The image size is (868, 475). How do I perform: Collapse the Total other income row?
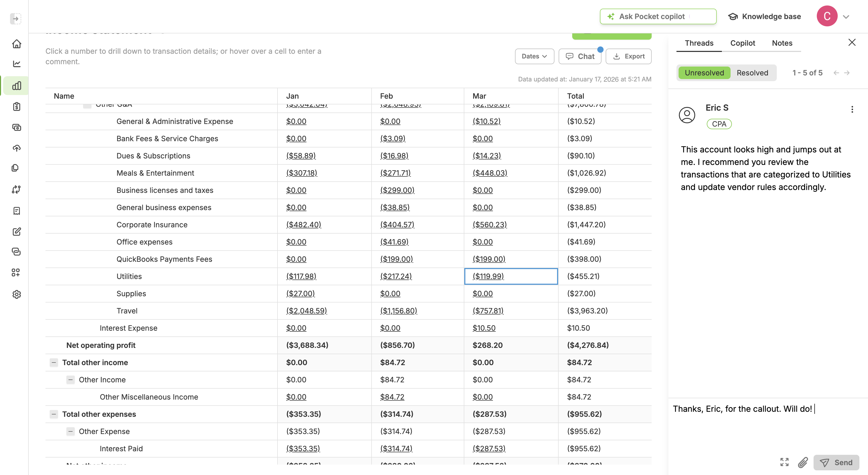coord(54,363)
